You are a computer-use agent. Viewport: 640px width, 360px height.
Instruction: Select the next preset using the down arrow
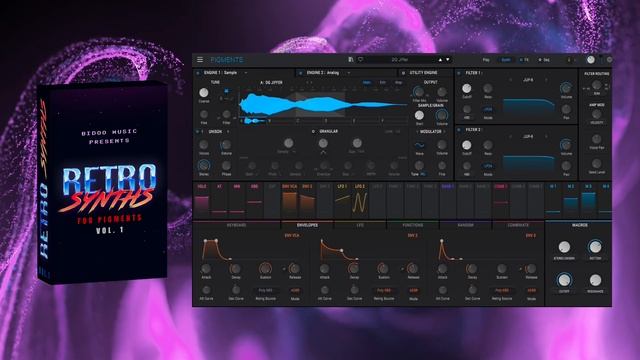pyautogui.click(x=448, y=60)
